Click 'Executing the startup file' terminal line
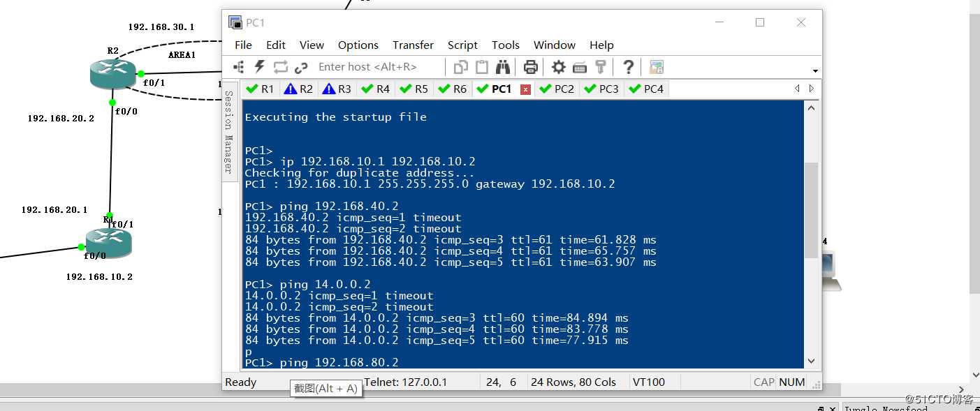The image size is (980, 411). point(335,117)
